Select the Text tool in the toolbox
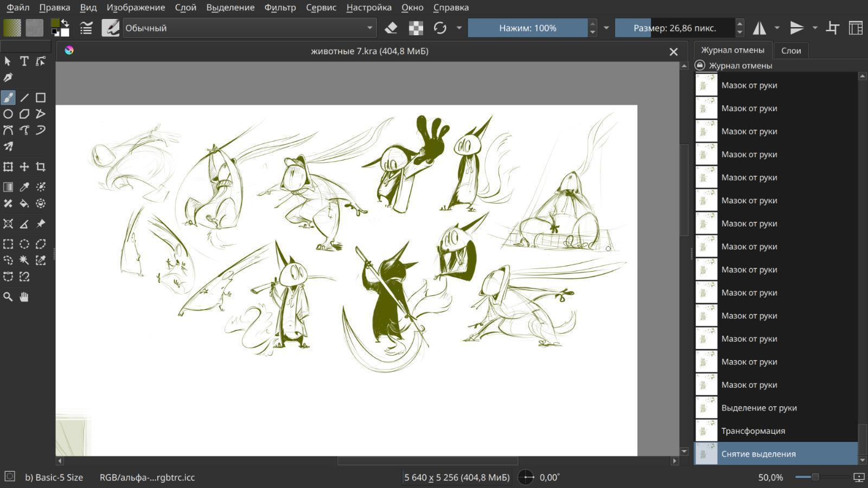Viewport: 868px width, 488px height. click(x=24, y=61)
